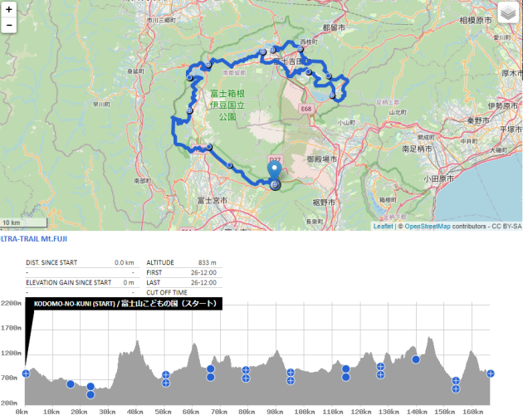The width and height of the screenshot is (523, 420).
Task: Open the map layers control
Action: point(507,14)
